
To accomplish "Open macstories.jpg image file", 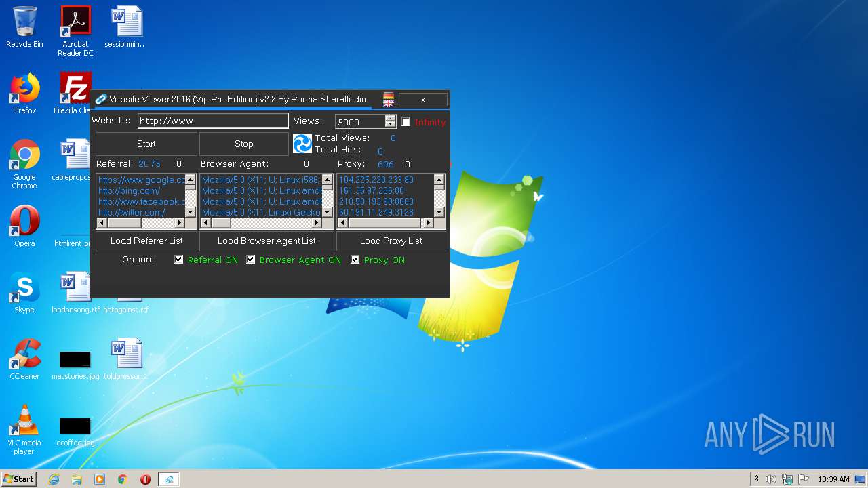I will coord(75,365).
